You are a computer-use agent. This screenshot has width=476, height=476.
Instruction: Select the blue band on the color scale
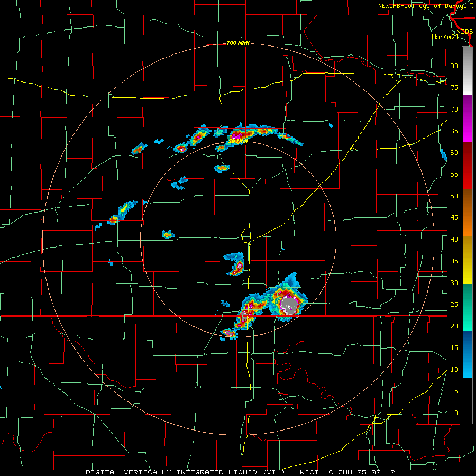(467, 354)
